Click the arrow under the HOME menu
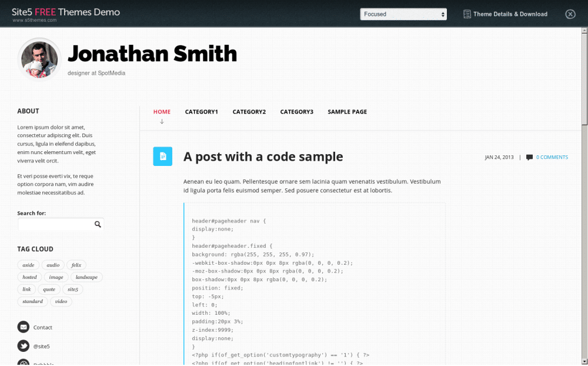Screen dimensions: 588x366 pyautogui.click(x=162, y=122)
